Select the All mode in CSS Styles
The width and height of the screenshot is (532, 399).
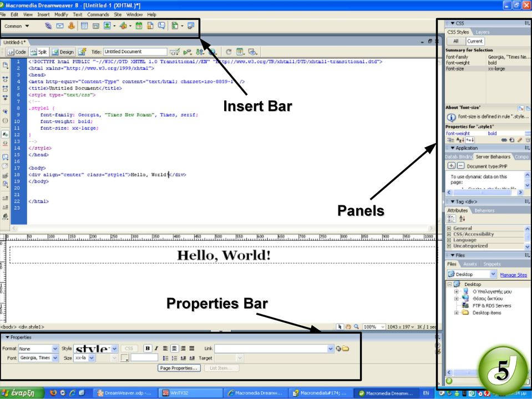click(x=455, y=41)
